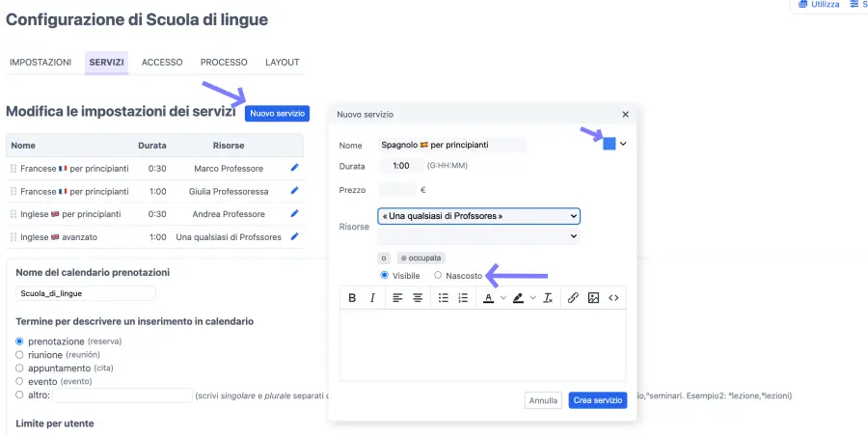
Task: Cancel with the Annulla button
Action: pyautogui.click(x=543, y=400)
